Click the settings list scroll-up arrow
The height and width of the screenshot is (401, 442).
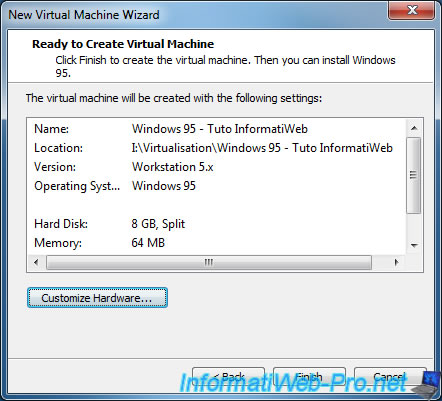(414, 128)
